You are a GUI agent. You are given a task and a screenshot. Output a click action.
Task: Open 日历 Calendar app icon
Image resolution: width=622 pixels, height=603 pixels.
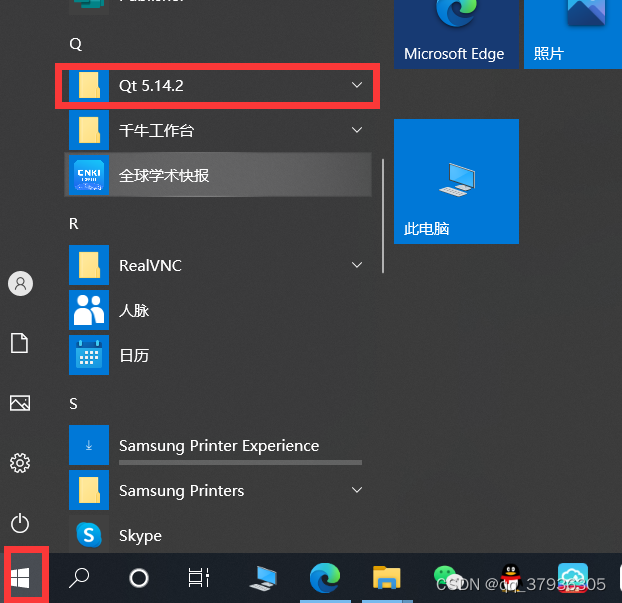click(x=89, y=355)
